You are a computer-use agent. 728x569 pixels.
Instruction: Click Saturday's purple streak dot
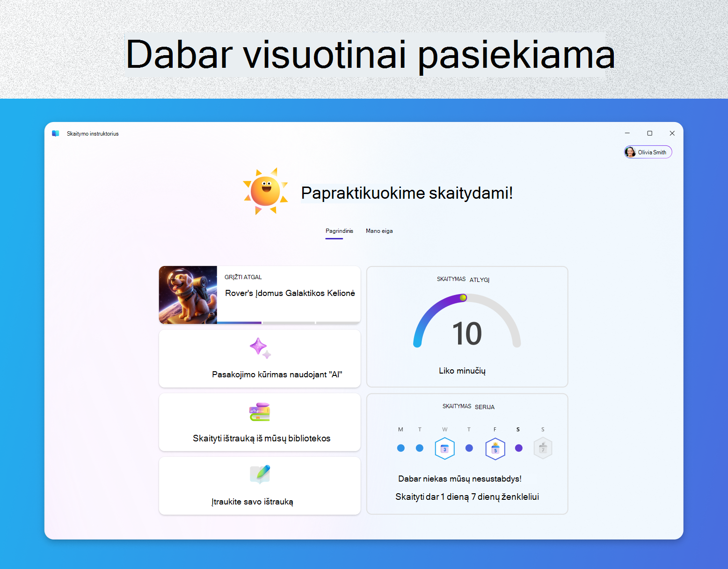coord(518,448)
